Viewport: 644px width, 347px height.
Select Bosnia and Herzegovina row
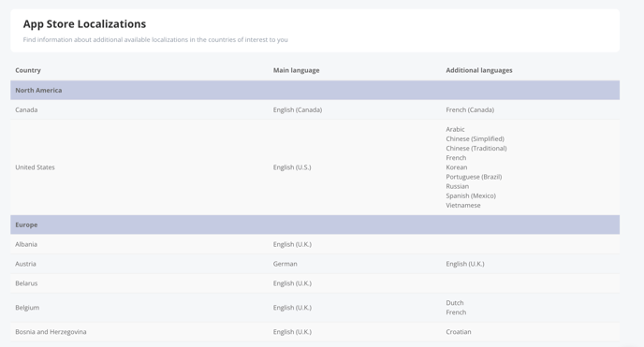point(315,332)
